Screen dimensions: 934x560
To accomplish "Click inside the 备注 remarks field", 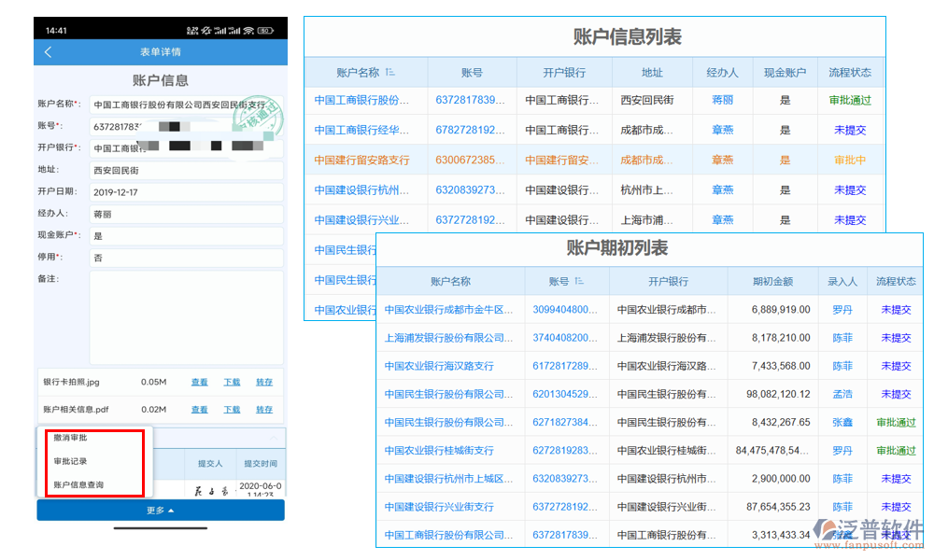I will click(187, 317).
